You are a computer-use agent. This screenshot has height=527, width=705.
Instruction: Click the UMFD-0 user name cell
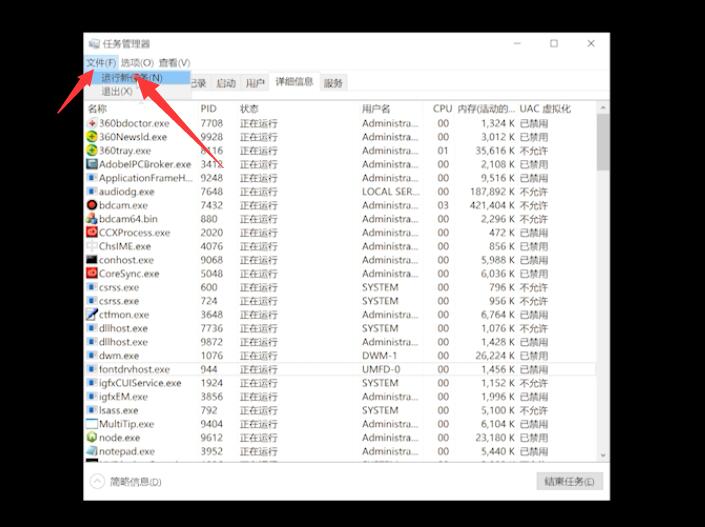[x=381, y=369]
